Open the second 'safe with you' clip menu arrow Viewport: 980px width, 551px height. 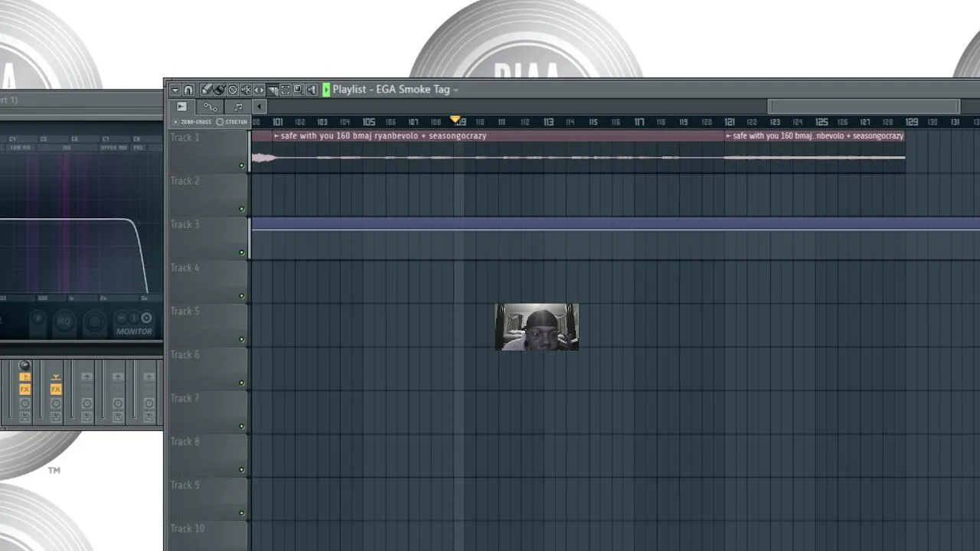tap(729, 136)
